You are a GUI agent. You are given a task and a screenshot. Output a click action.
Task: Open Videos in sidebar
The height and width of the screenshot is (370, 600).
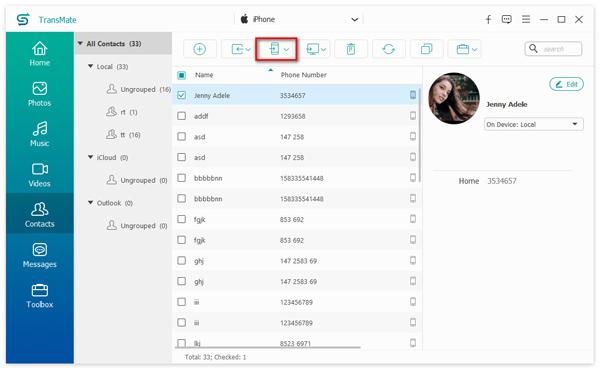(40, 175)
